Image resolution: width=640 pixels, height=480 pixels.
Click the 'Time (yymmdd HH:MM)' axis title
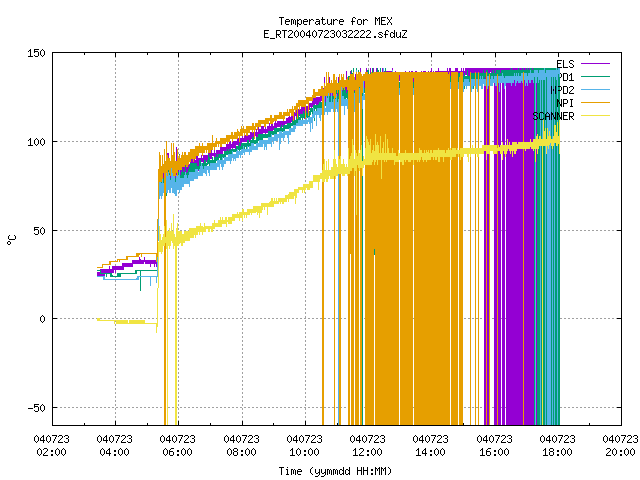[335, 471]
